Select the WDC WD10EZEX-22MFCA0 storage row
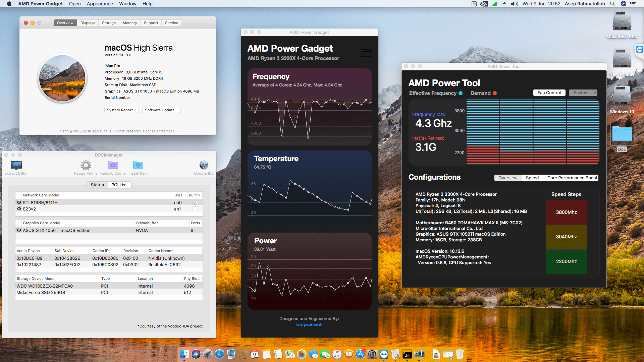 [x=109, y=286]
